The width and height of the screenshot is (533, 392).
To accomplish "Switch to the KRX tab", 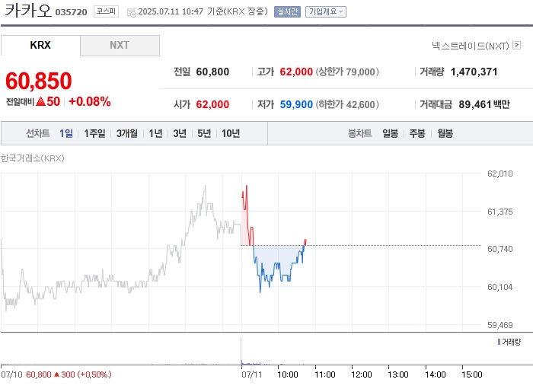I will tap(40, 45).
